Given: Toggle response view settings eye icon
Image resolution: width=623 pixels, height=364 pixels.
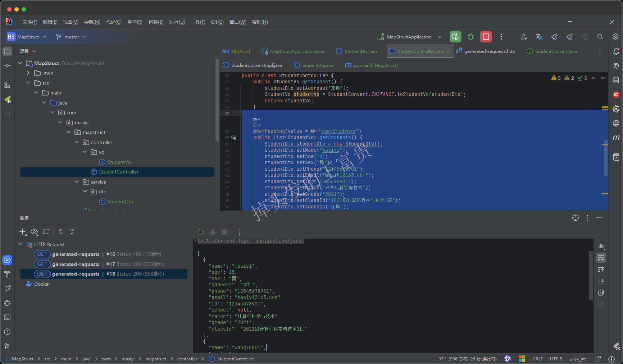Looking at the screenshot, I should point(601,246).
